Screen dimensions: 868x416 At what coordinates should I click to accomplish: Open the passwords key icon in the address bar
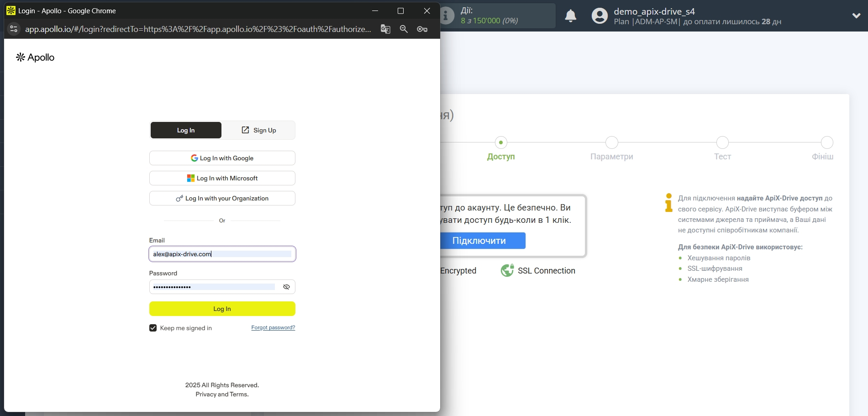[421, 29]
